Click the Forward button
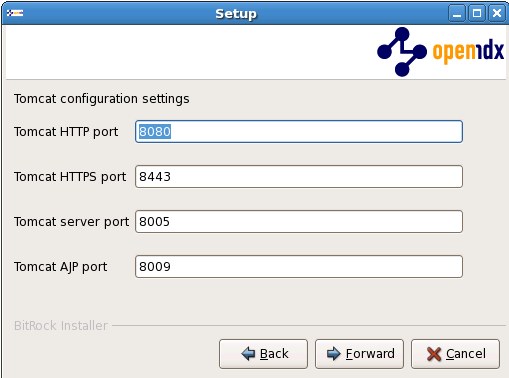 [x=359, y=354]
